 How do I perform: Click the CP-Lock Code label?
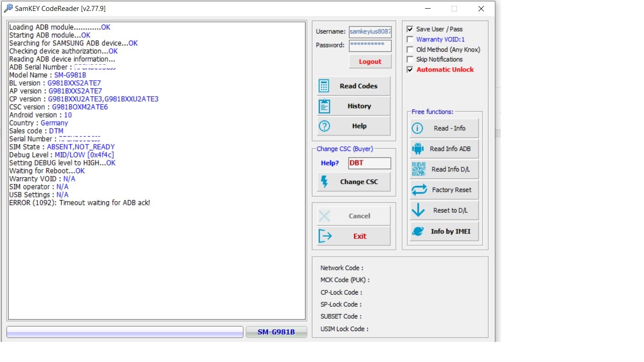coord(342,292)
